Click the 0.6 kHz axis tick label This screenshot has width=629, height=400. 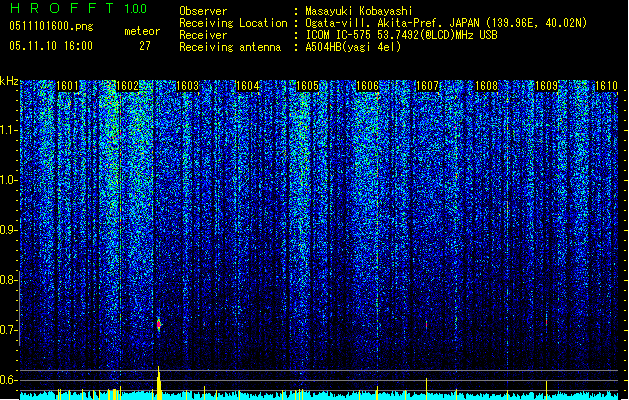pos(8,380)
